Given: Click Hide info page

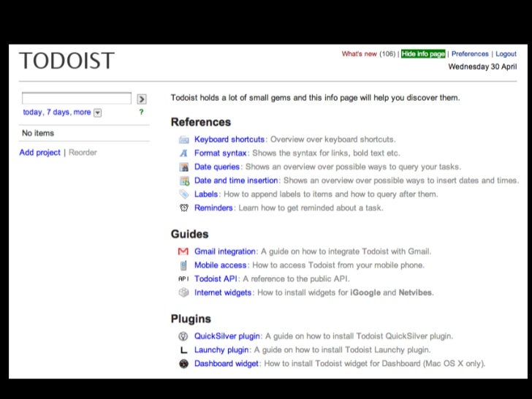Looking at the screenshot, I should 423,54.
